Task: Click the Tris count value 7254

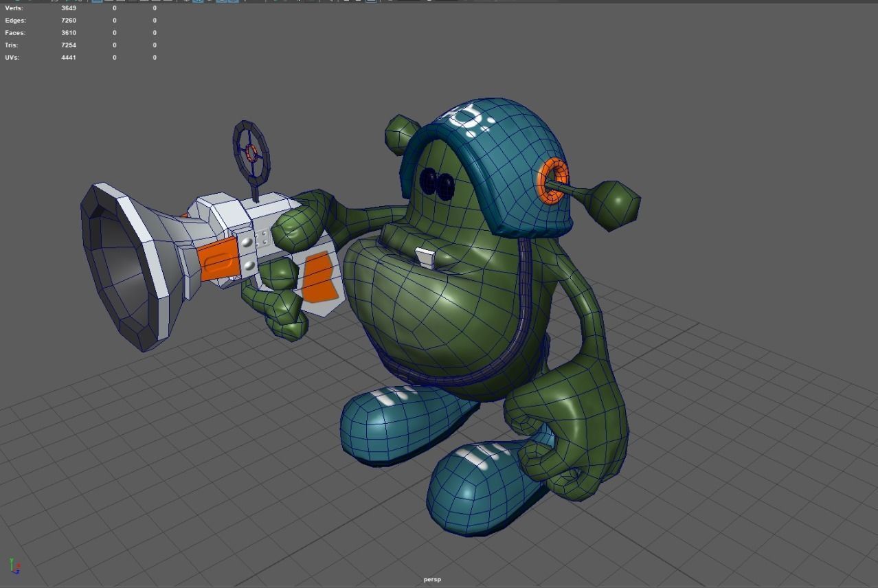Action: pyautogui.click(x=69, y=45)
